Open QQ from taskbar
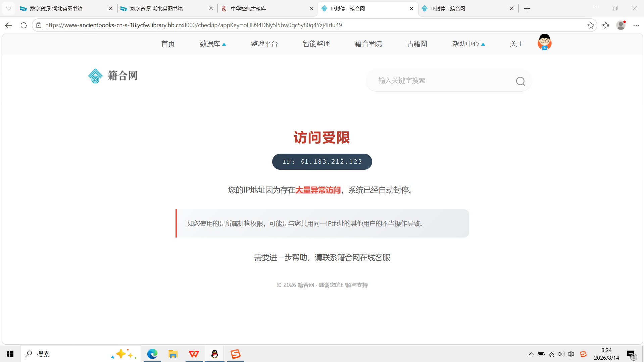 (x=215, y=354)
